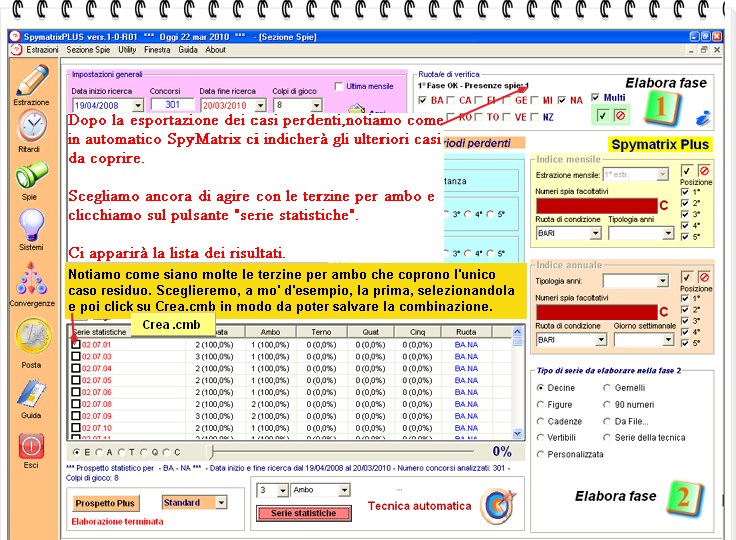Toggle the NA ruota checkbox
Viewport: 736px width, 540px height.
pyautogui.click(x=562, y=100)
